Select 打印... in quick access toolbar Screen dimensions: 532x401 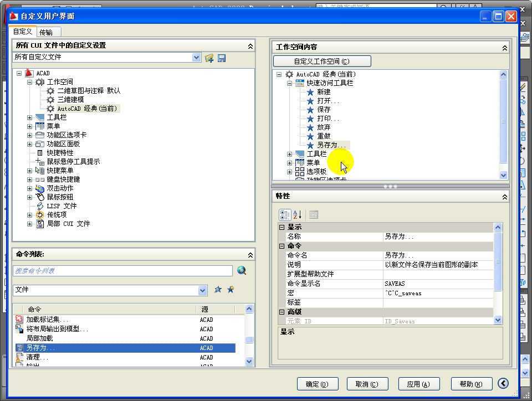click(x=328, y=119)
